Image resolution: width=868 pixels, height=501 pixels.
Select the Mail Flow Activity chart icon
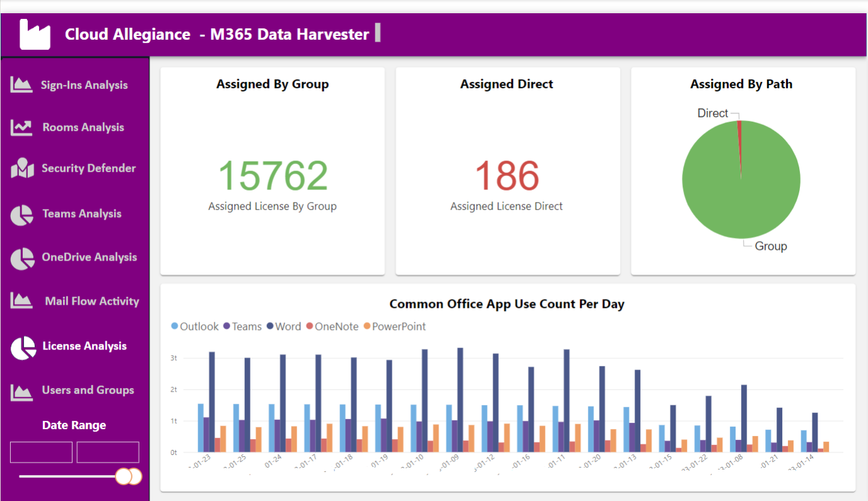21,301
